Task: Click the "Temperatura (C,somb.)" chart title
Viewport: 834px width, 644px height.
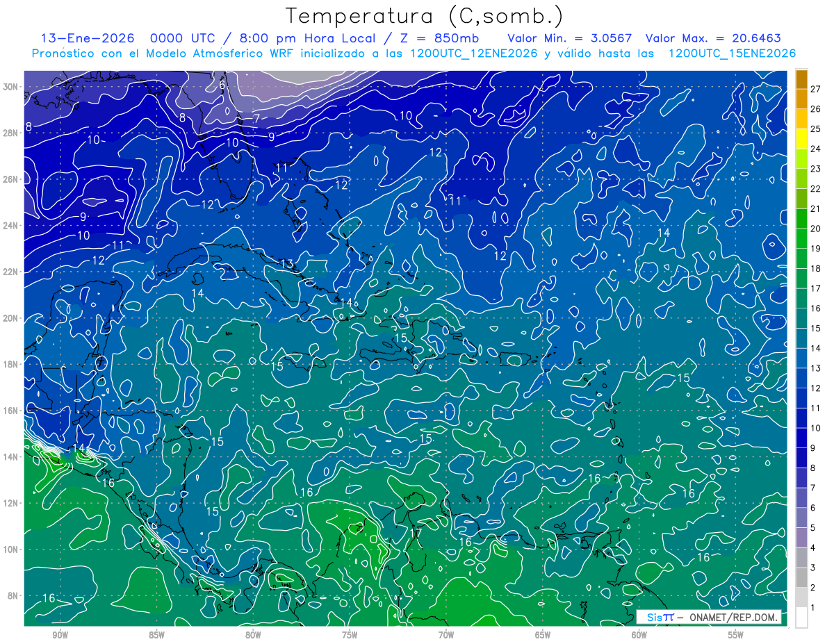Action: (x=425, y=16)
